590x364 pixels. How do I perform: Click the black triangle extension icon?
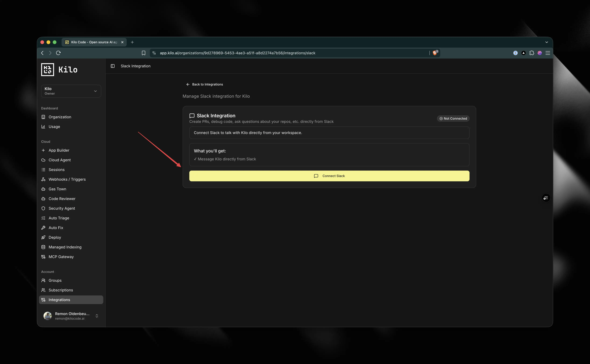click(x=524, y=53)
